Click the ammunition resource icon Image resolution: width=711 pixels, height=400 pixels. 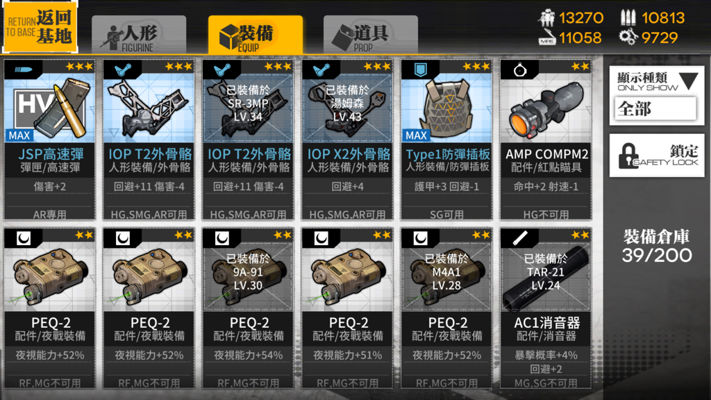[628, 18]
